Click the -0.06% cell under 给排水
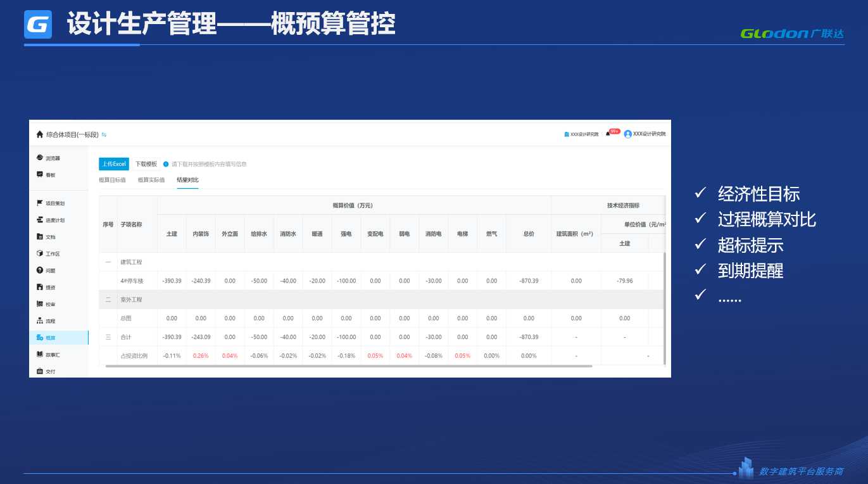The height and width of the screenshot is (484, 868). click(x=259, y=356)
